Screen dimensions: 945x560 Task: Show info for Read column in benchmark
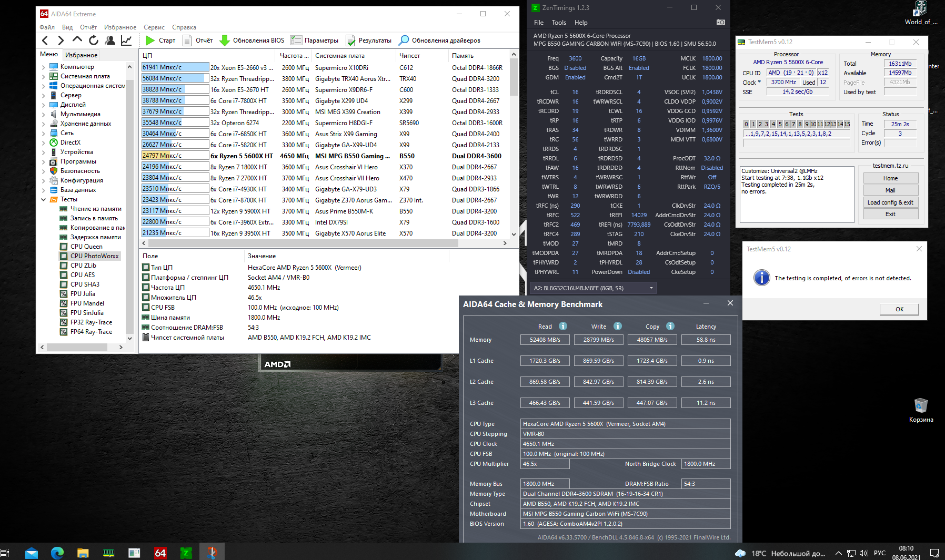[563, 326]
